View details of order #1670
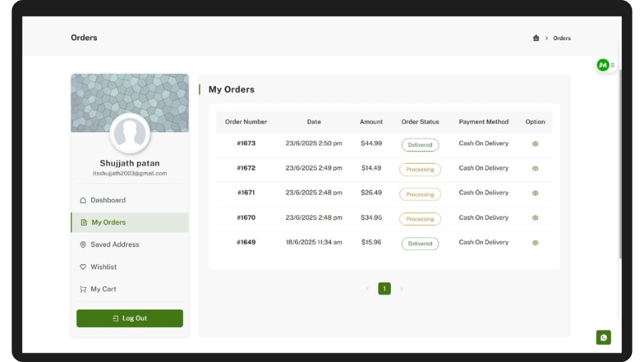This screenshot has width=644, height=362. click(x=535, y=217)
